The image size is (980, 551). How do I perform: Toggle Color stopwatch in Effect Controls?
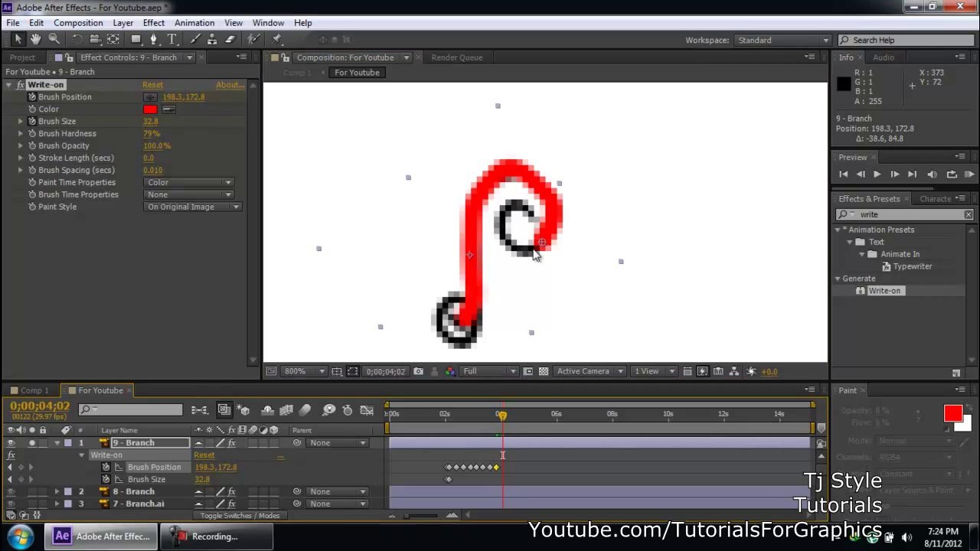32,109
